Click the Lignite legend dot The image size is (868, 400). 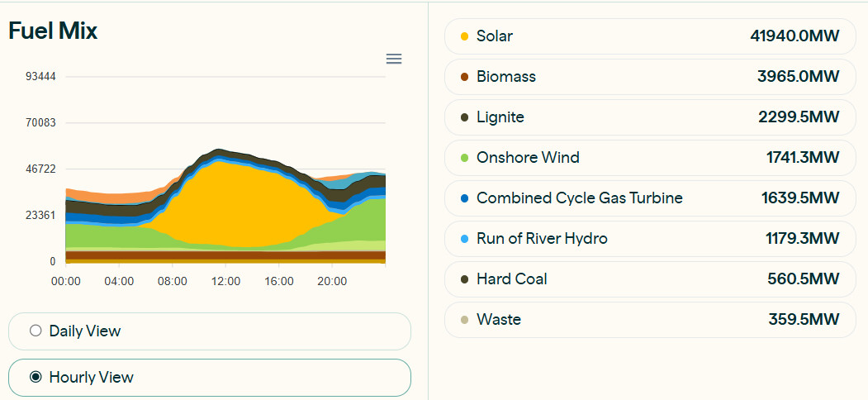[x=464, y=117]
